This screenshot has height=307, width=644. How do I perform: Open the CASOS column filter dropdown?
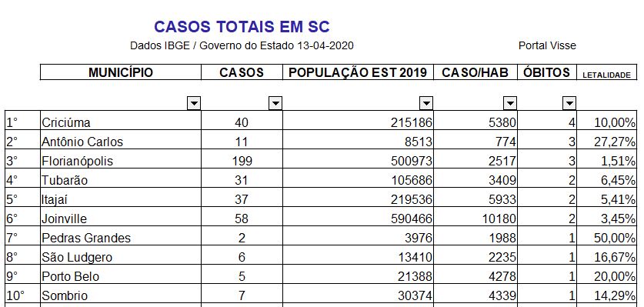point(275,103)
